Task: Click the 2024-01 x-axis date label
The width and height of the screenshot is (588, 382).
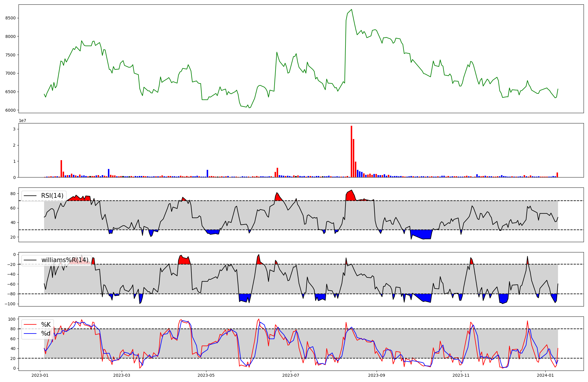Action: (x=545, y=375)
